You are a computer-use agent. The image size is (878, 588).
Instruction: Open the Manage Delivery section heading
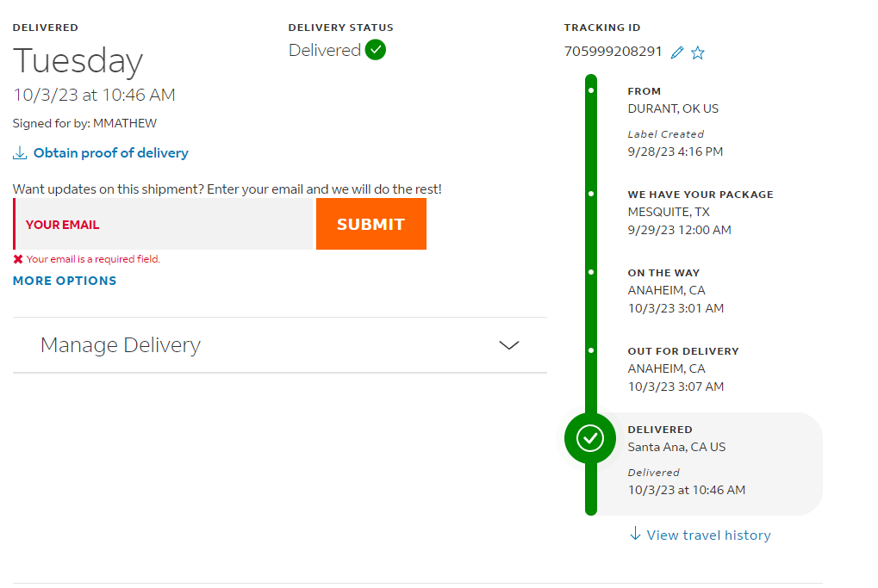click(x=121, y=345)
